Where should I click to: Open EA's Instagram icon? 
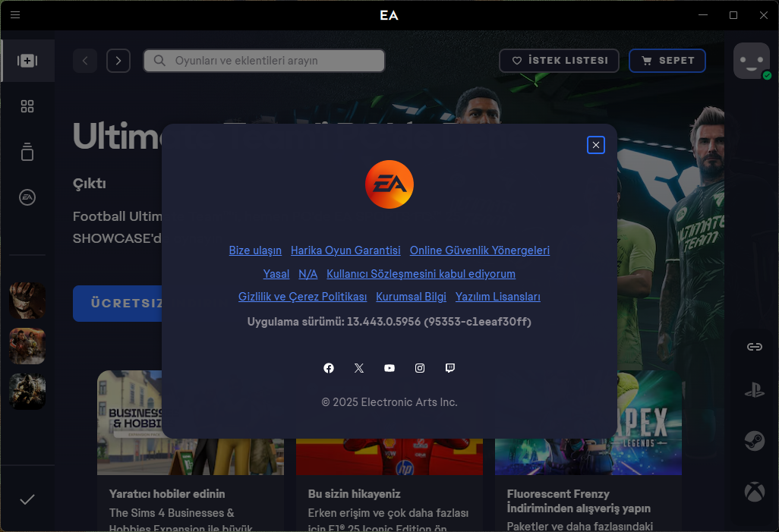point(420,368)
